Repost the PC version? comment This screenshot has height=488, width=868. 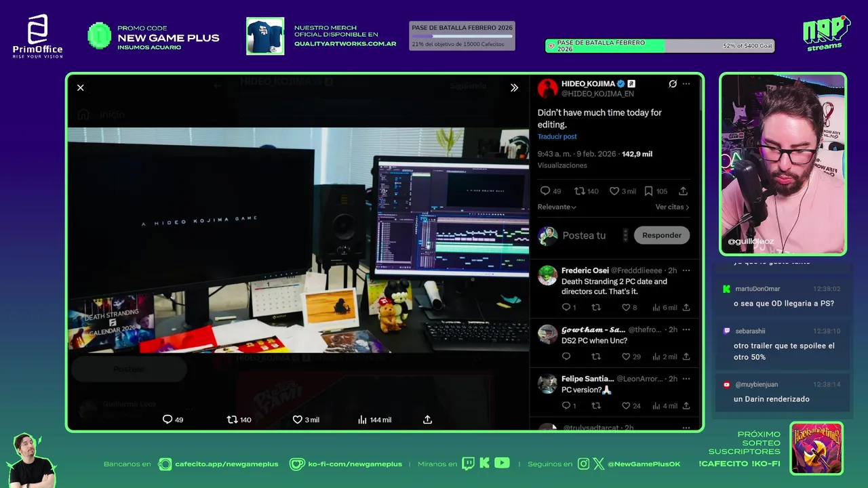pyautogui.click(x=596, y=406)
